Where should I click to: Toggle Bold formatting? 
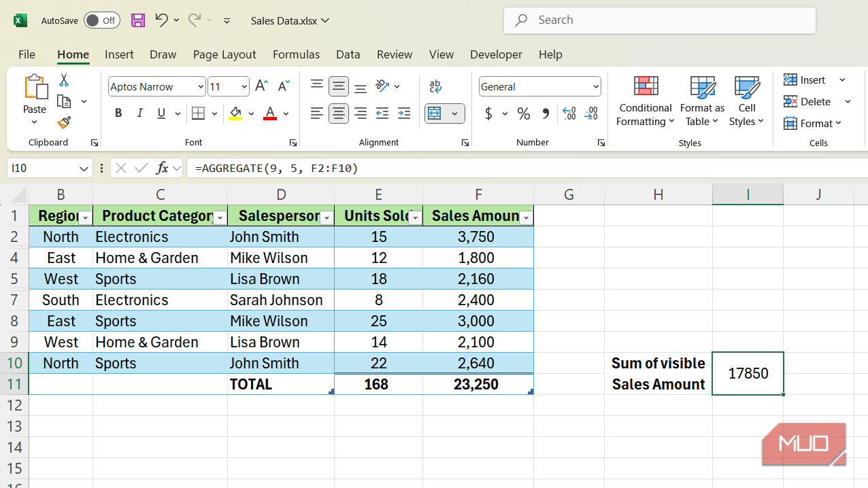118,114
